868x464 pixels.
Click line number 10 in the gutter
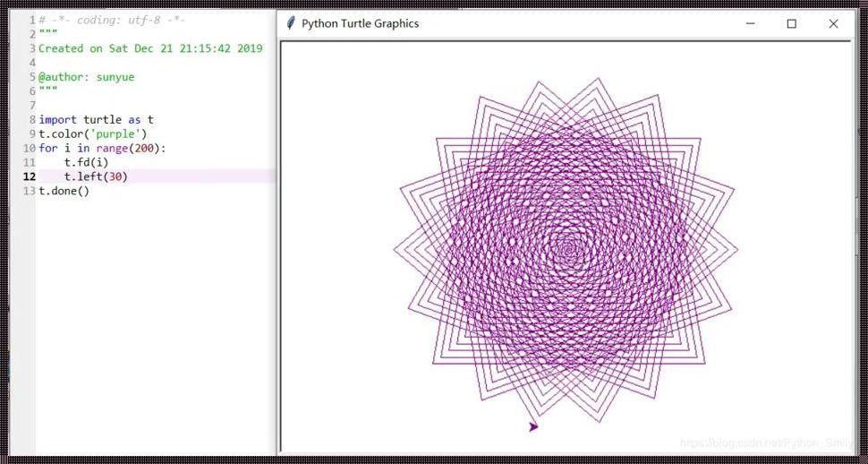click(30, 148)
